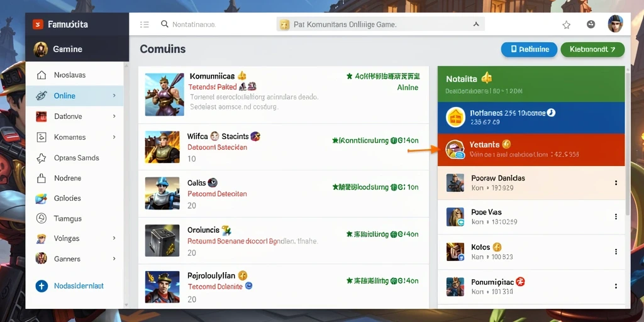Open options menu for Kotos
This screenshot has width=644, height=322.
click(x=616, y=252)
